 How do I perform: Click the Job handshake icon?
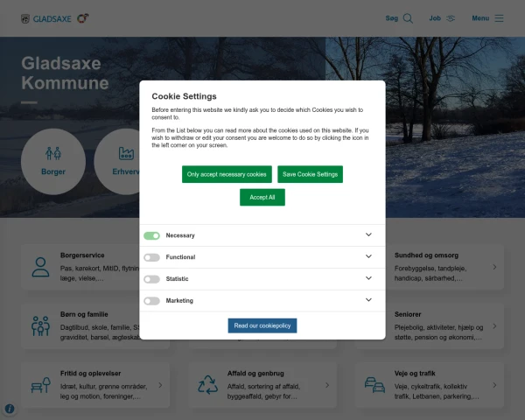[x=451, y=18]
